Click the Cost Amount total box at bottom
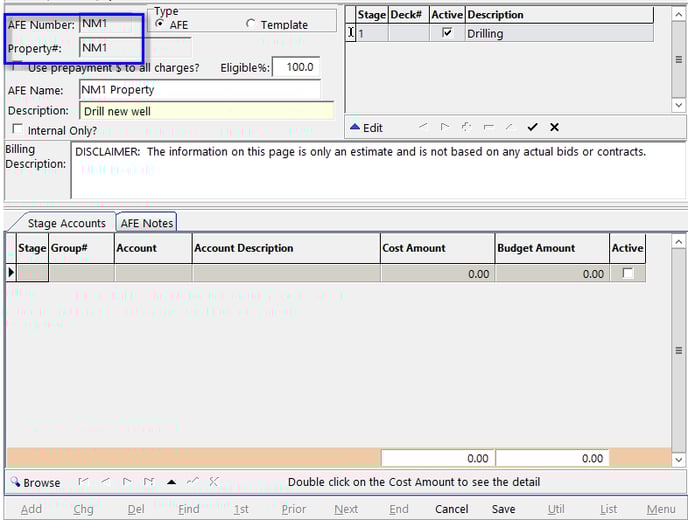 (x=437, y=458)
